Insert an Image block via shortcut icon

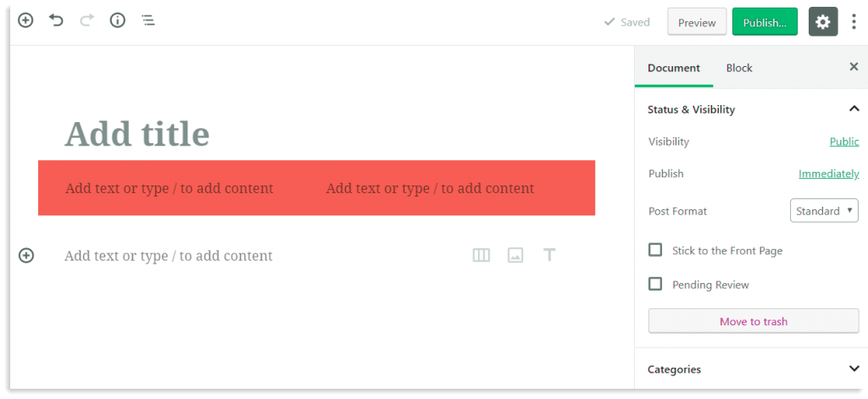pos(515,255)
